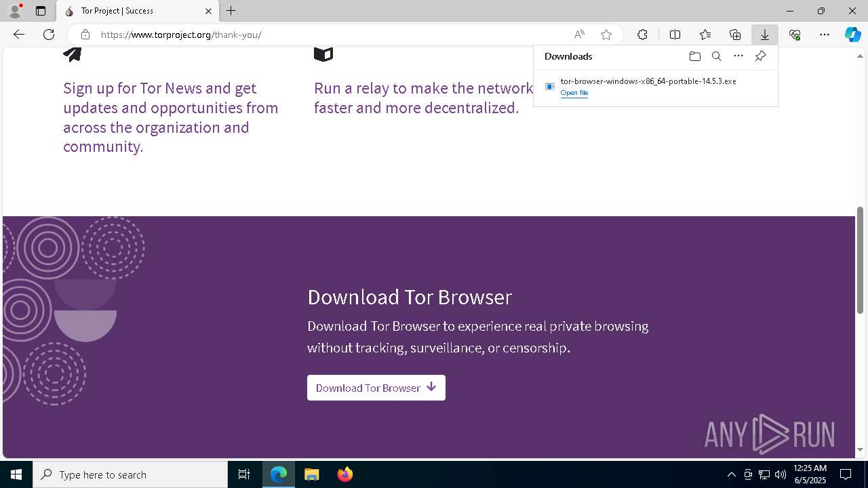868x488 pixels.
Task: Click the book relay icon
Action: (323, 54)
